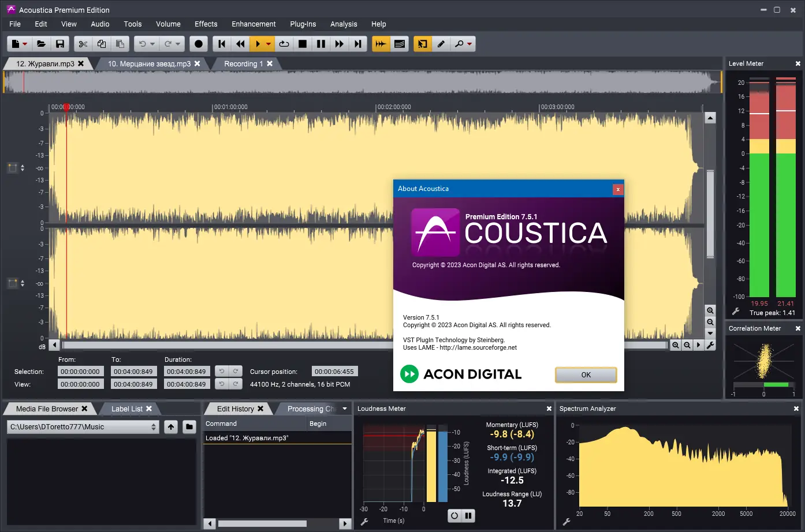
Task: Toggle pause on the Loudness Meter
Action: click(468, 515)
